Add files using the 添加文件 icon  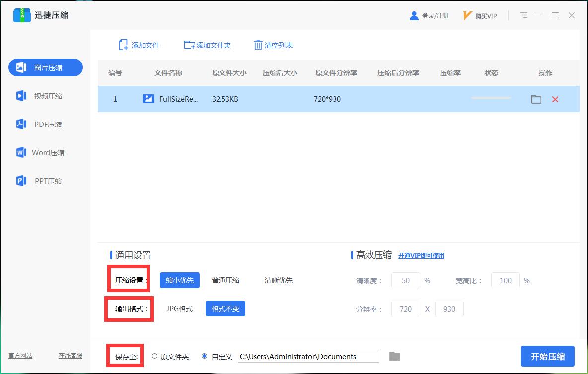[139, 45]
